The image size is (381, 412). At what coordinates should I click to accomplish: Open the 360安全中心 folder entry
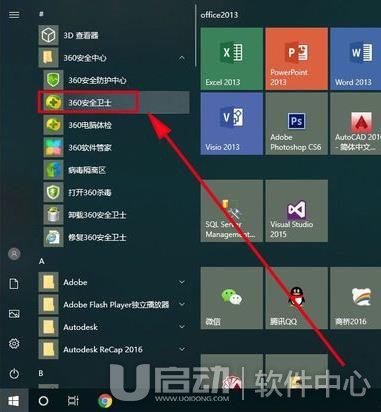click(113, 58)
